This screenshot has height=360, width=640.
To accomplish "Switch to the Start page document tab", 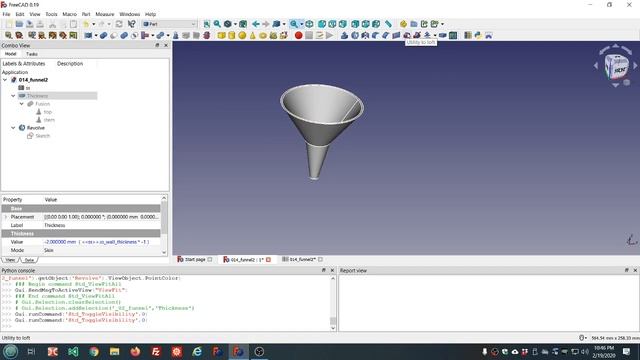I will [x=194, y=260].
